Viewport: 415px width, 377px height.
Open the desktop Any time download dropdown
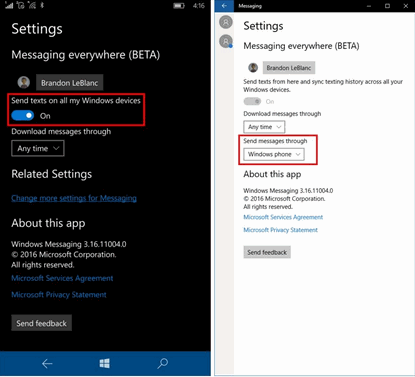264,127
